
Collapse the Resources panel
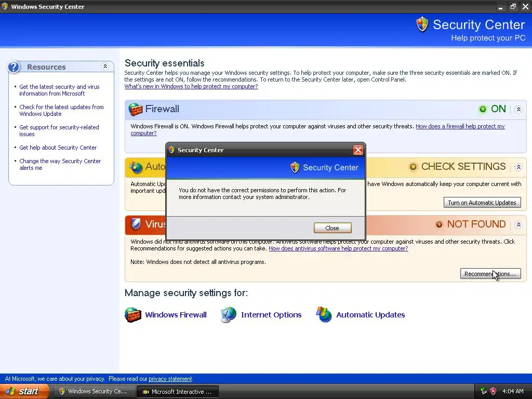(x=105, y=66)
